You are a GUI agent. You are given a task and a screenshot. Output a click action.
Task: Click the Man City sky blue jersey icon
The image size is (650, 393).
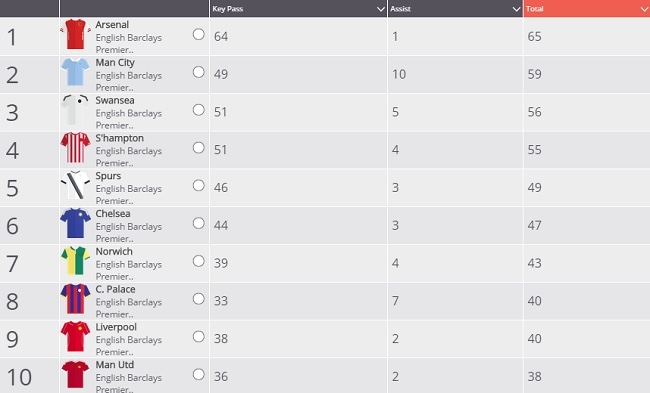tap(75, 72)
